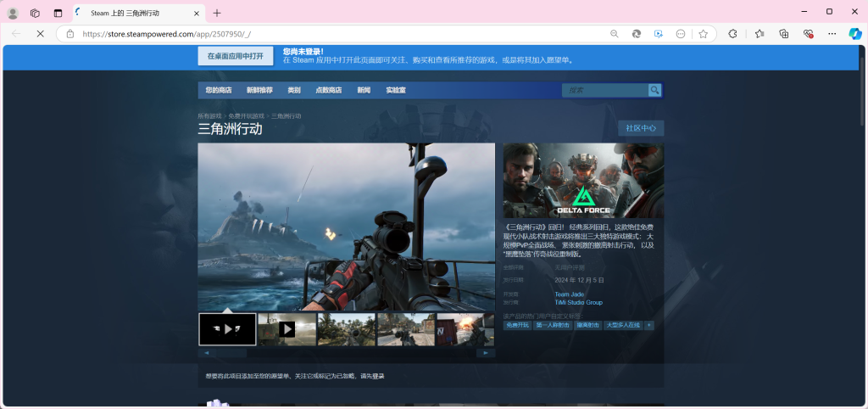Viewport: 868px width, 409px height.
Task: Expand more tags with plus button
Action: [648, 325]
